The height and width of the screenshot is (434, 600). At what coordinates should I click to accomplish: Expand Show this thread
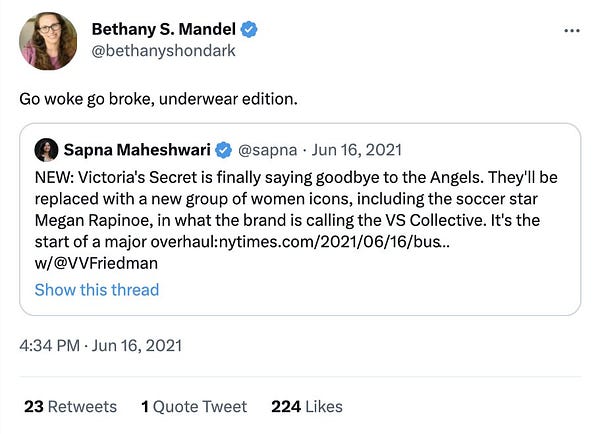pyautogui.click(x=97, y=290)
